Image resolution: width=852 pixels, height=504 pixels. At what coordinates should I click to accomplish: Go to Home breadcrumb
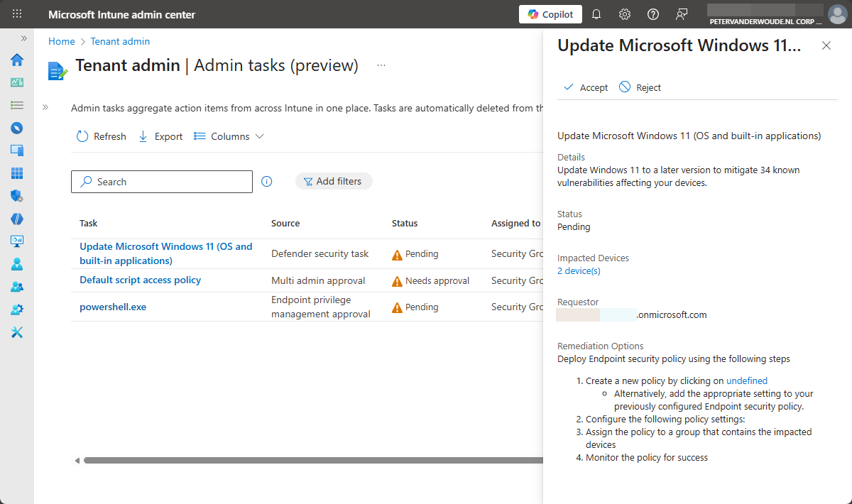point(61,41)
